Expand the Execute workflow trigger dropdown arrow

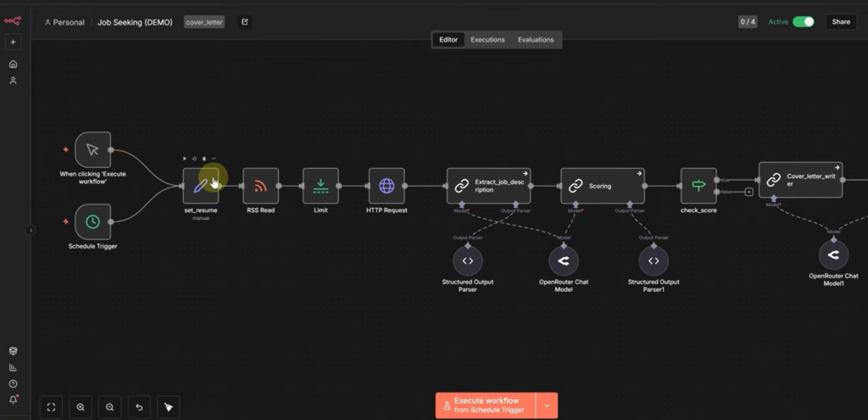coord(547,406)
